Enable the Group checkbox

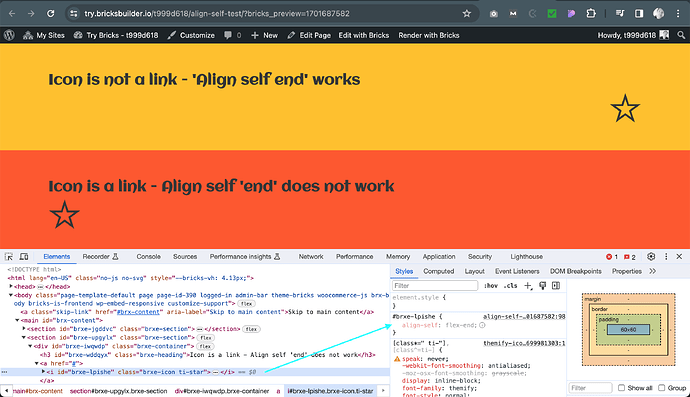(661, 388)
